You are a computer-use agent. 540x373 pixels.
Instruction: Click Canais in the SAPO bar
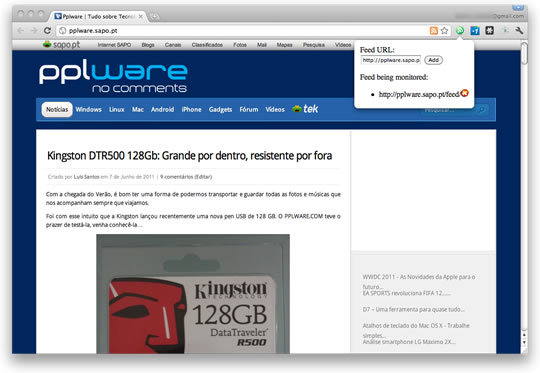(x=173, y=45)
